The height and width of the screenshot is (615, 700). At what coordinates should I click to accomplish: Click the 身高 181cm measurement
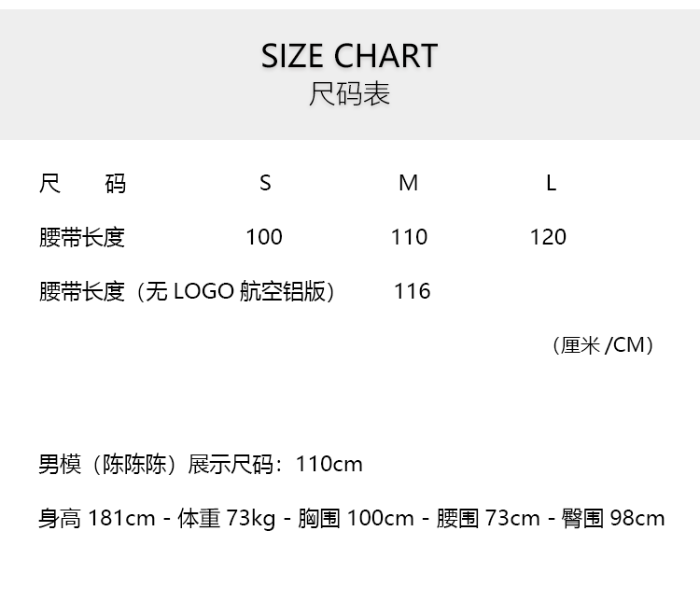[x=97, y=518]
